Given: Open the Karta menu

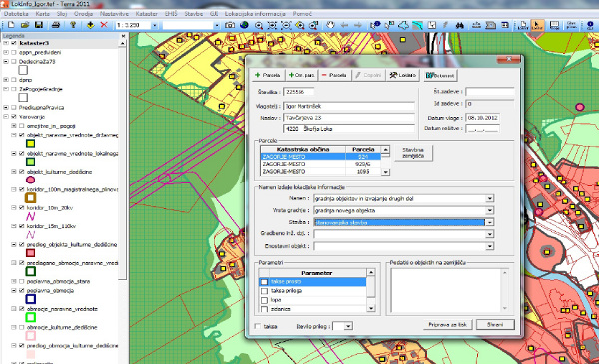Looking at the screenshot, I should tap(42, 14).
